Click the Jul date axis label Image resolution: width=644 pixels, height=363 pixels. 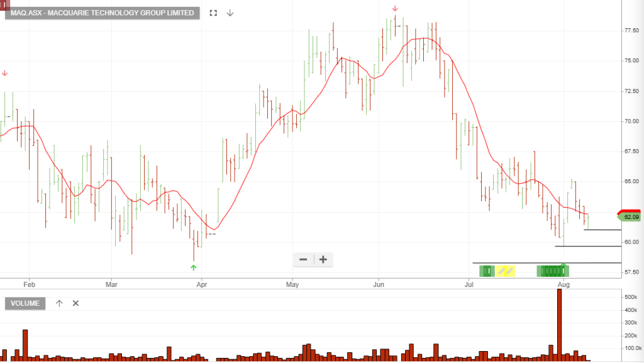[469, 284]
